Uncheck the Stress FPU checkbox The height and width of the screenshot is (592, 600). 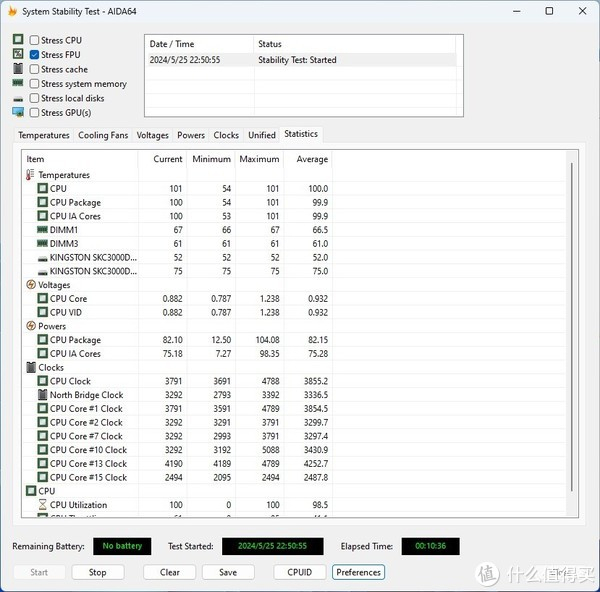[x=34, y=55]
